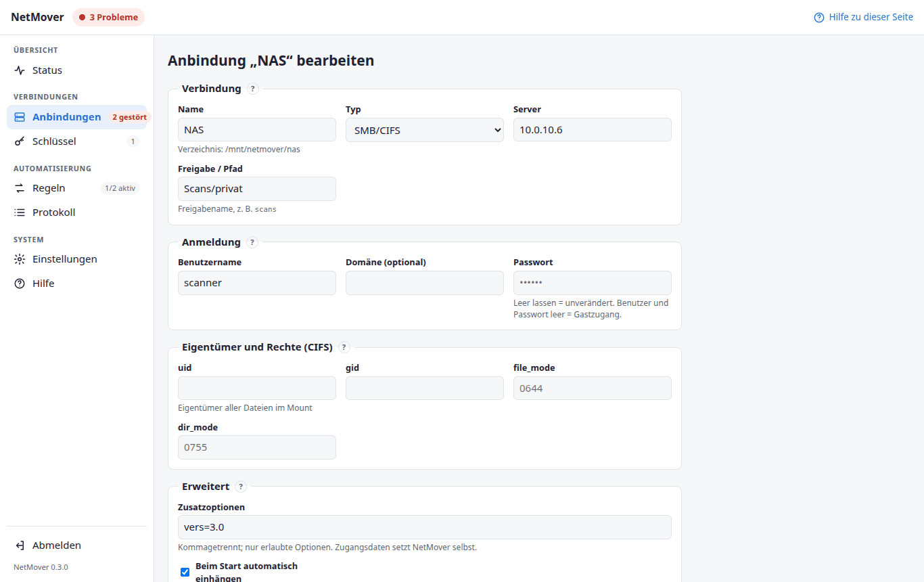
Task: Click the Einstellungen gear icon
Action: (x=20, y=259)
